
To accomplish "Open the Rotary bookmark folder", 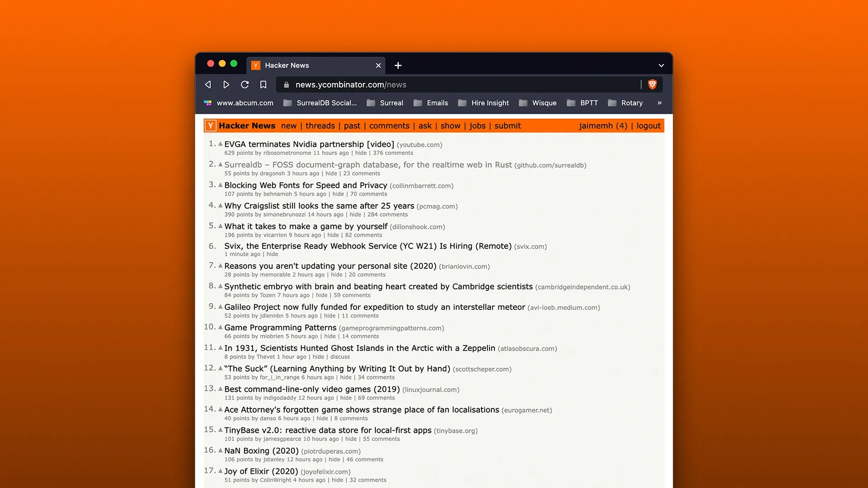I will 631,103.
